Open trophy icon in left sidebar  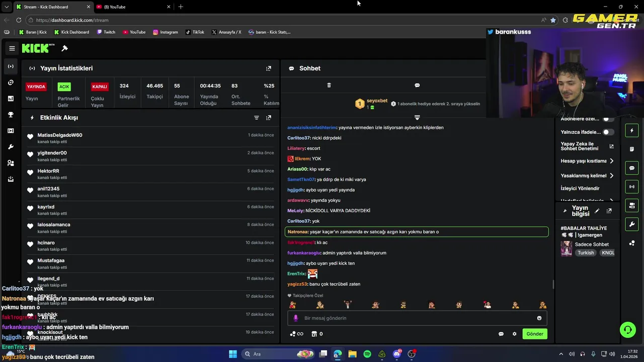[x=11, y=115]
